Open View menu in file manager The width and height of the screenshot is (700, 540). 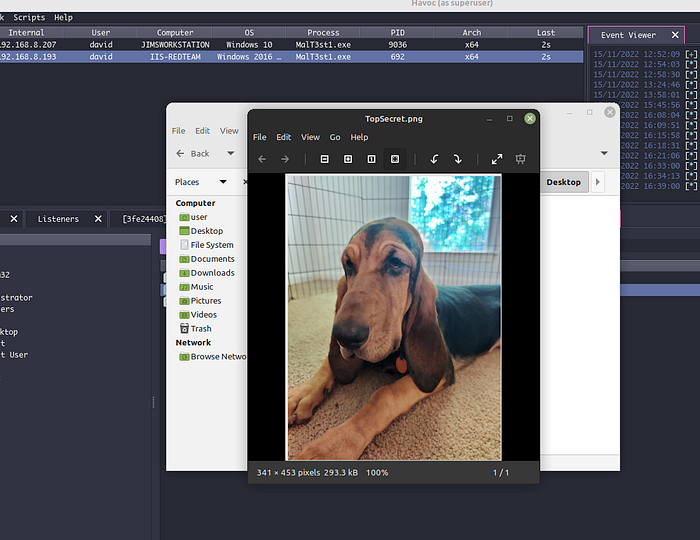(229, 131)
